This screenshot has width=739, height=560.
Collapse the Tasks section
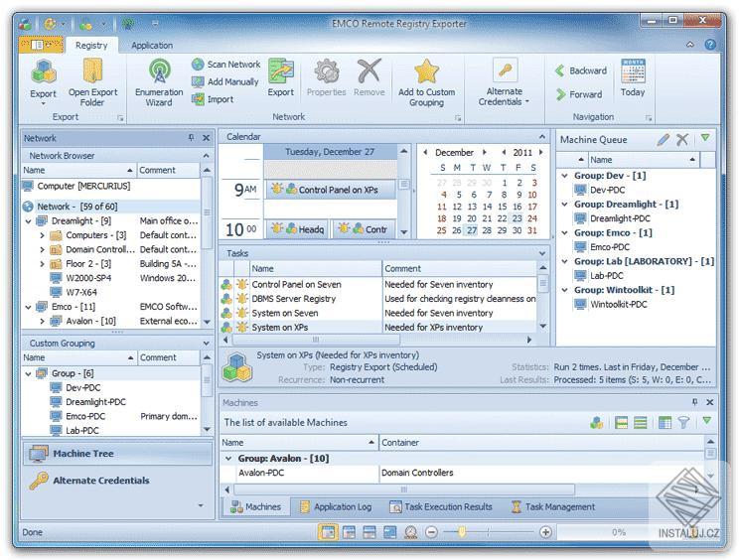click(x=542, y=253)
